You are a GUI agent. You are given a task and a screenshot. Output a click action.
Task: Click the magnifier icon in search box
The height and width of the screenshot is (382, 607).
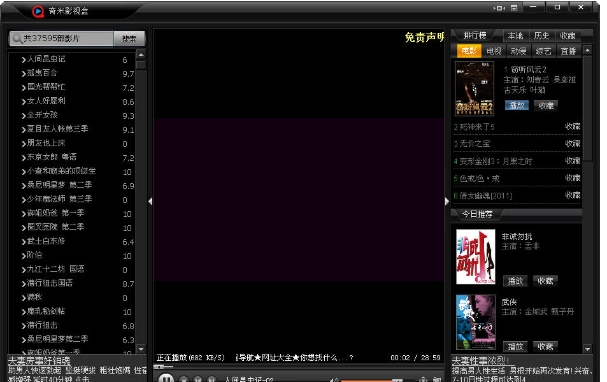coord(17,38)
